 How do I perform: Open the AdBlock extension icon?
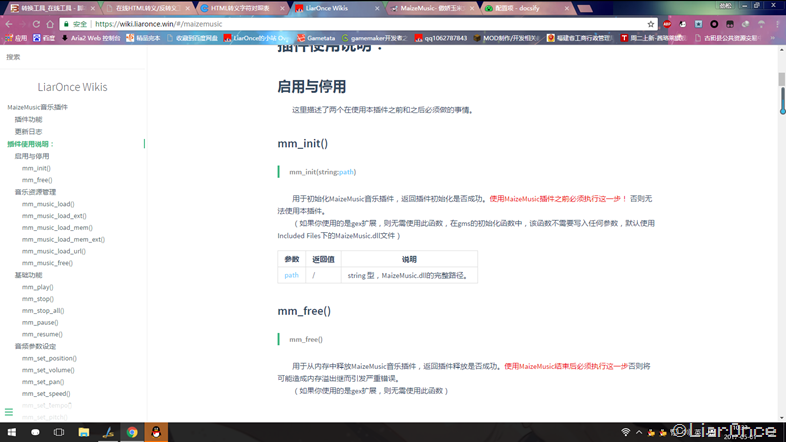[667, 24]
